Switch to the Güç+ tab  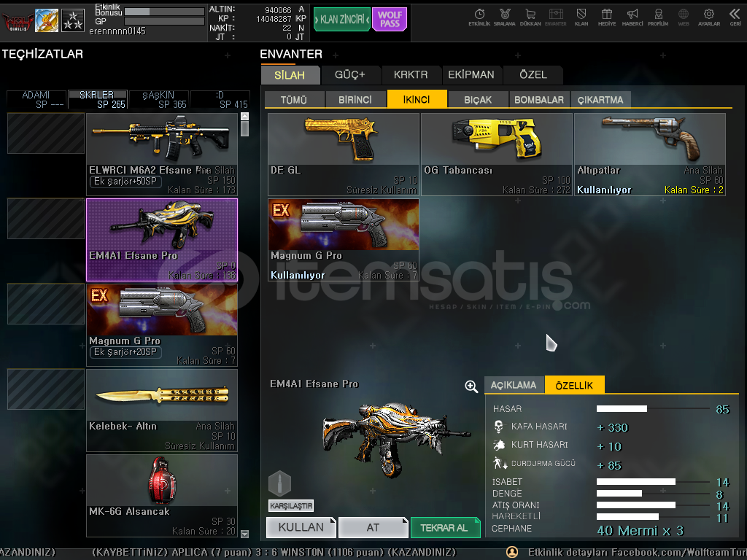350,75
